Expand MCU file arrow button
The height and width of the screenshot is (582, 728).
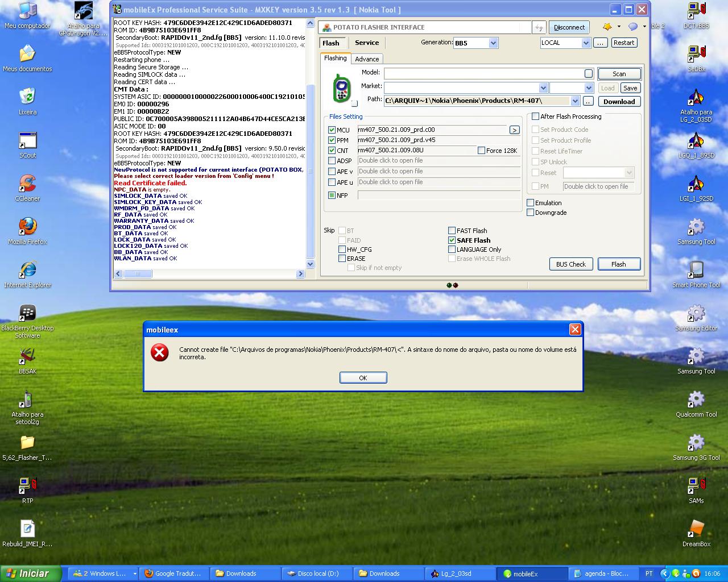(x=514, y=130)
